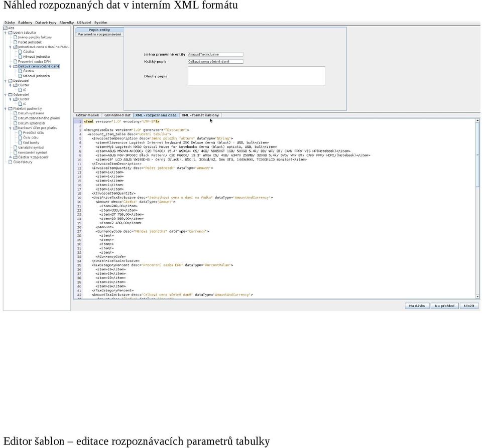
Task: Select the Cluster node under Odberatel
Action: (24, 99)
